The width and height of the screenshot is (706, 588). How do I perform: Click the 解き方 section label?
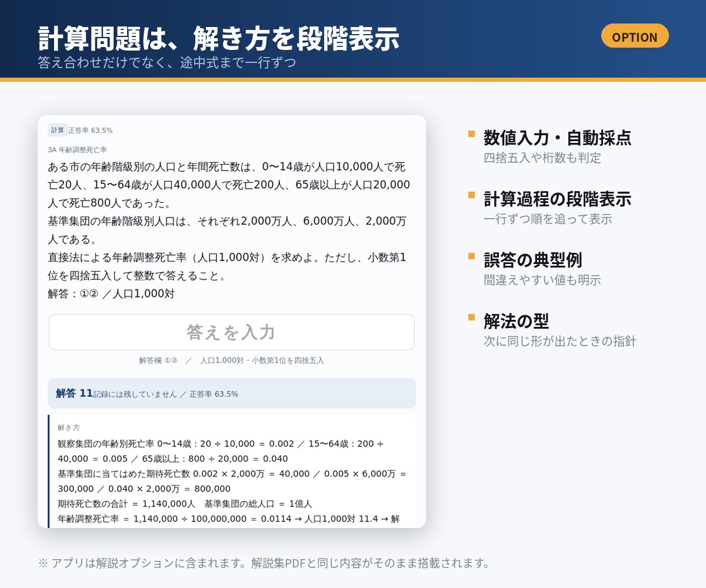click(69, 427)
